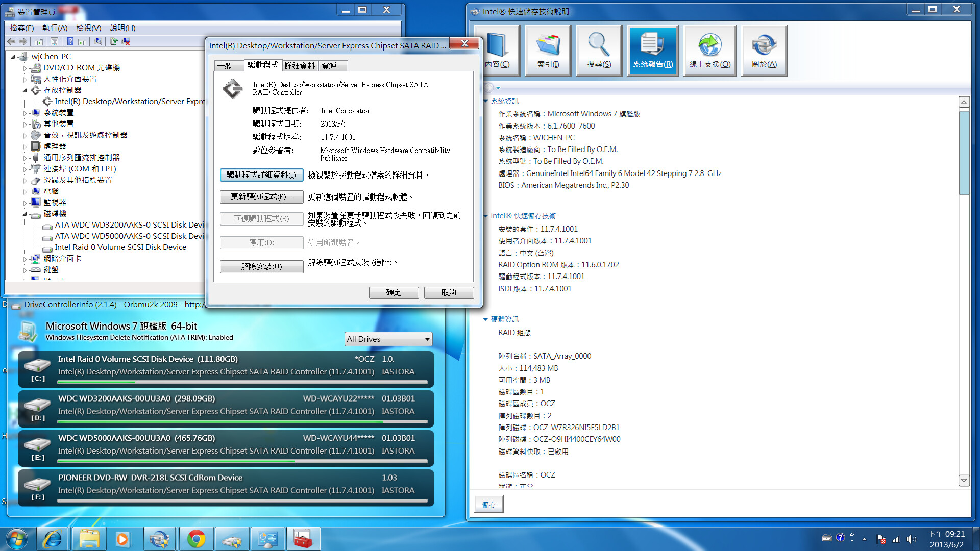The image size is (980, 551).
Task: Click 儲存 save button in Intel window
Action: 489,505
